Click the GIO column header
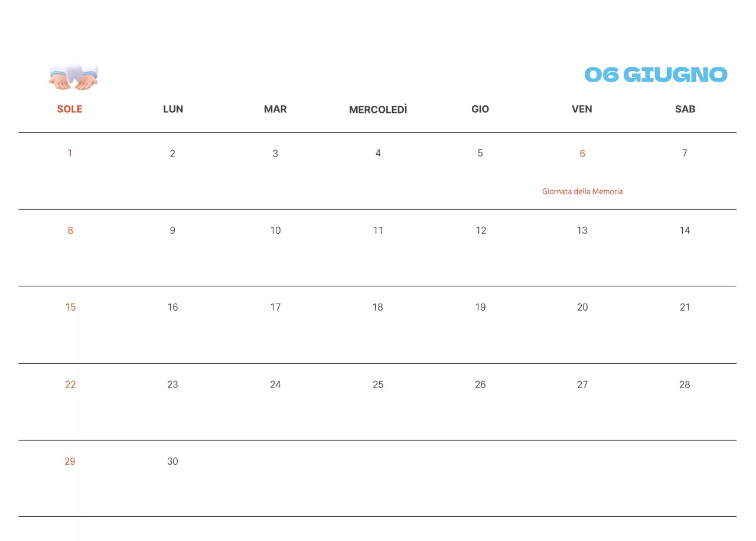 tap(480, 109)
